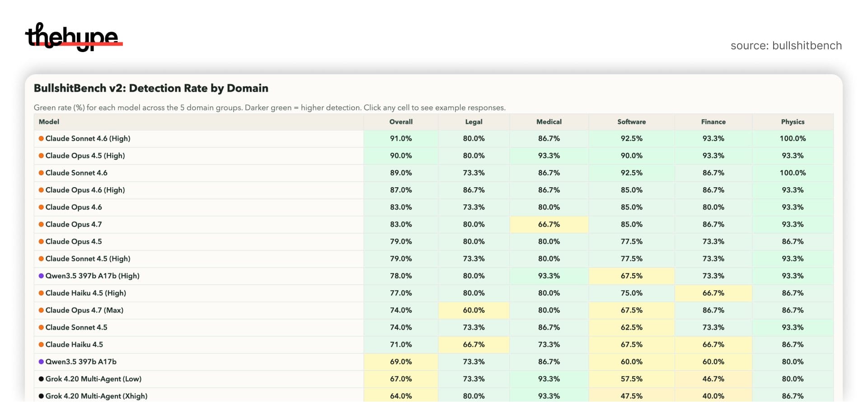Select the Claude Opus 4.5 (High) model name

(85, 156)
